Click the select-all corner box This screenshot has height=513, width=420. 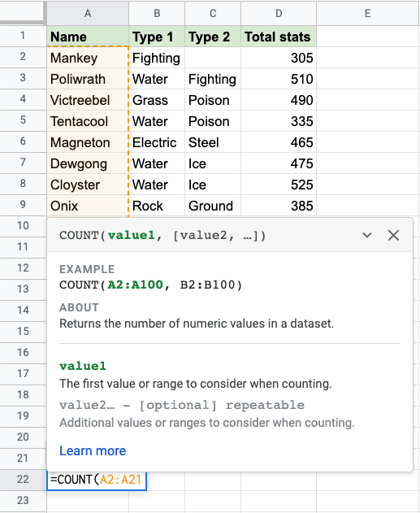tap(22, 12)
